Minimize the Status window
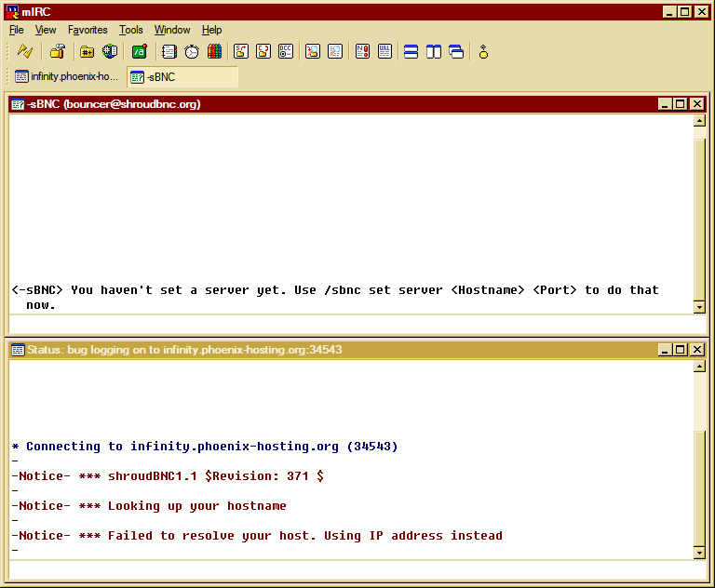The image size is (715, 588). 665,350
